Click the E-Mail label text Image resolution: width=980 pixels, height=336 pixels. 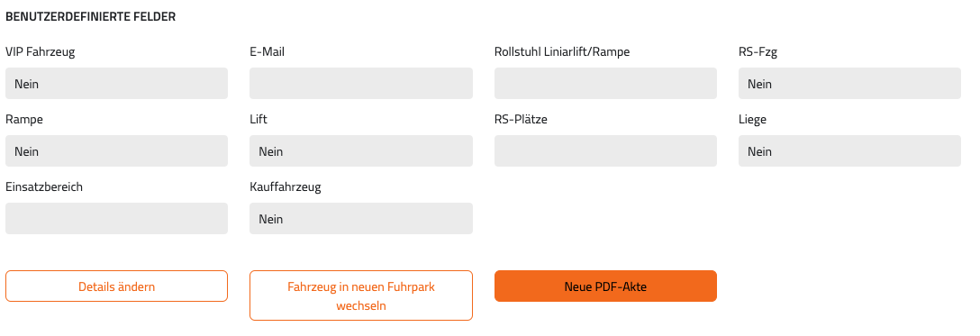[267, 52]
